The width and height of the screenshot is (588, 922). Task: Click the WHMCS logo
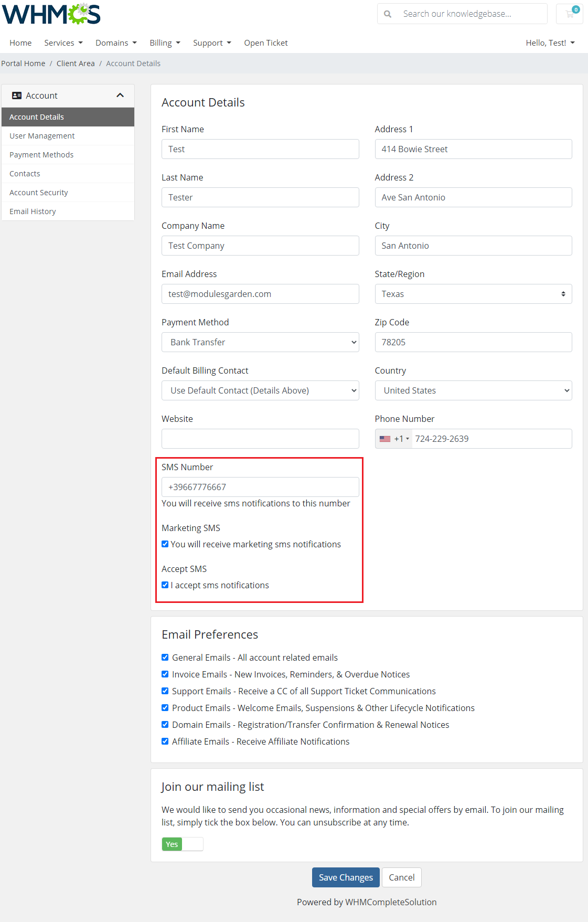pyautogui.click(x=51, y=14)
